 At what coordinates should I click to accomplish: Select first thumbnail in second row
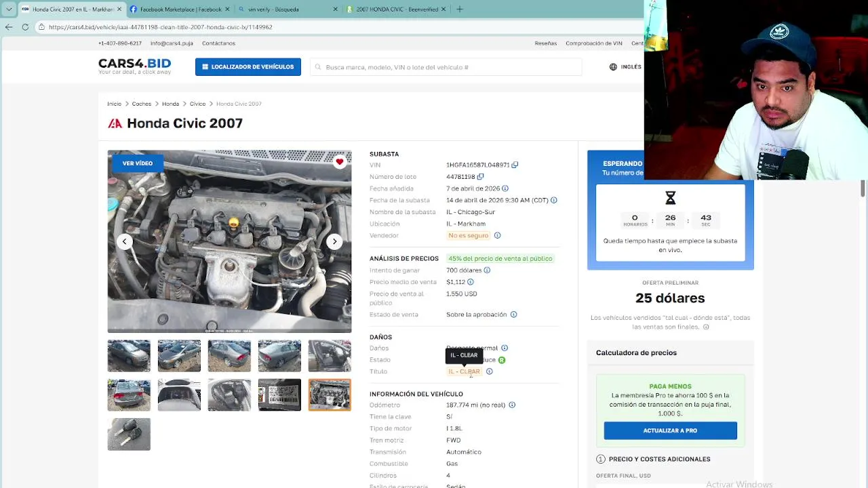[129, 395]
